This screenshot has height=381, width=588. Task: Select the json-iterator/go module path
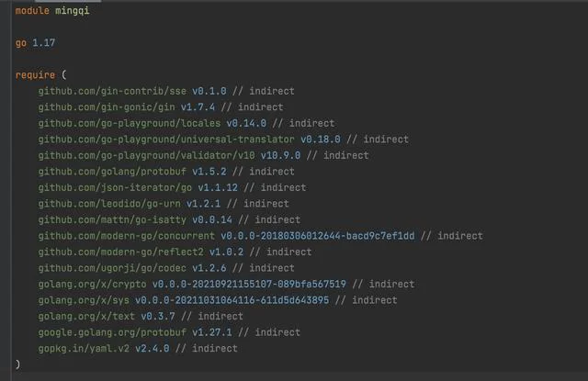click(115, 187)
